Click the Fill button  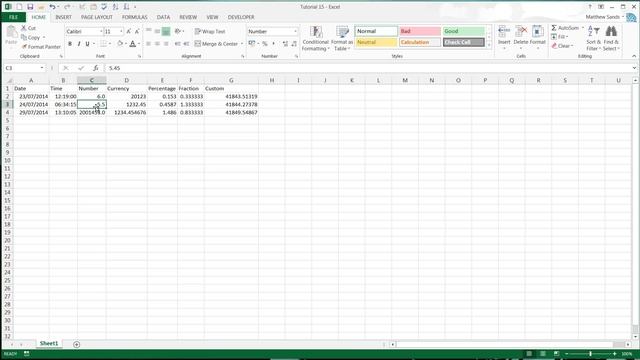click(560, 37)
